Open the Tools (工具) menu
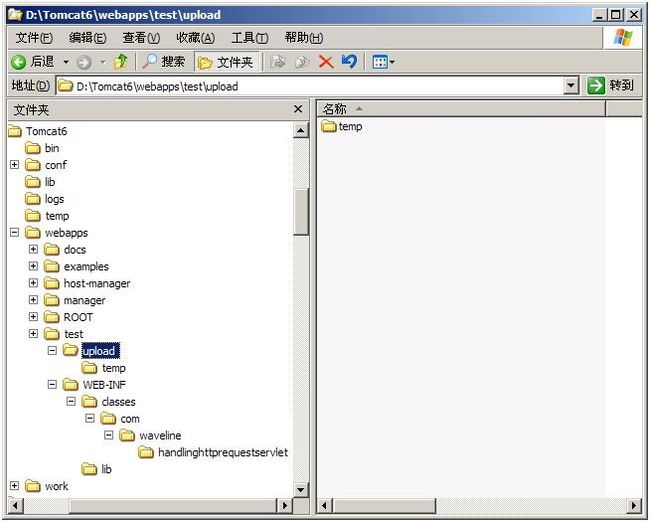Viewport: 650px width, 522px height. click(x=250, y=38)
